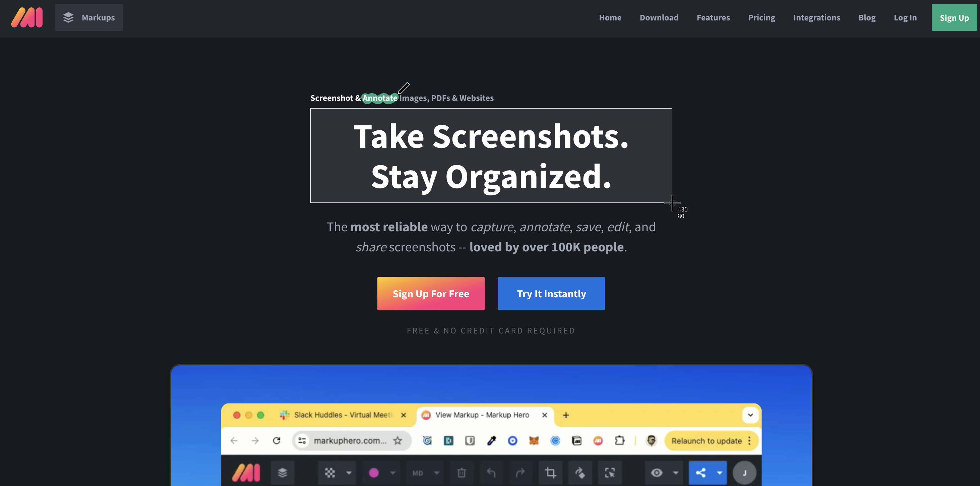Click the undo arrow
The width and height of the screenshot is (980, 486).
pos(491,473)
